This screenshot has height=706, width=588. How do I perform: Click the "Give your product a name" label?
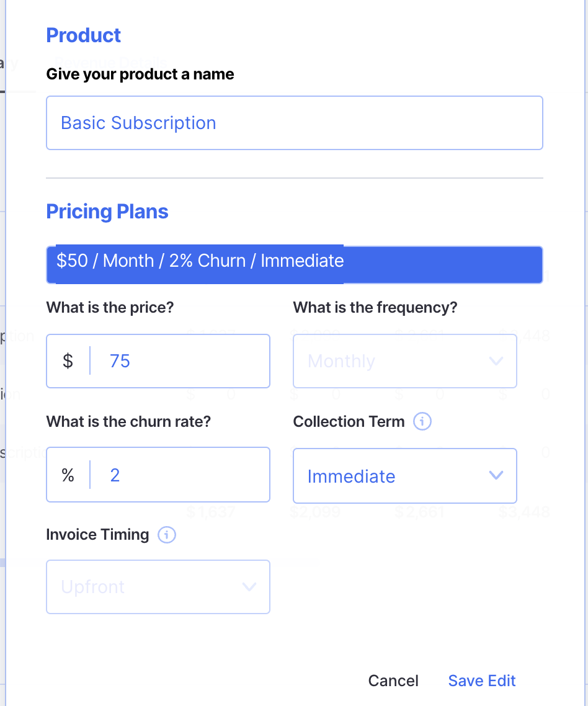coord(140,74)
